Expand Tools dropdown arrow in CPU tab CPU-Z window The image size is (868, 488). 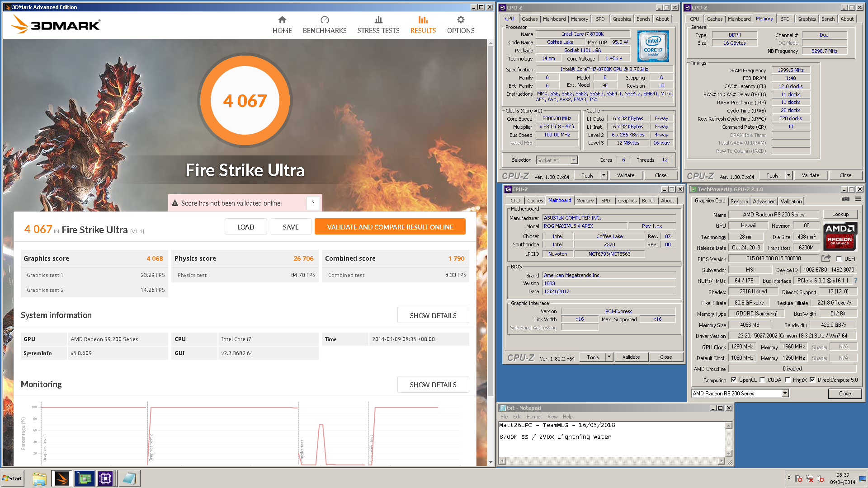(604, 175)
